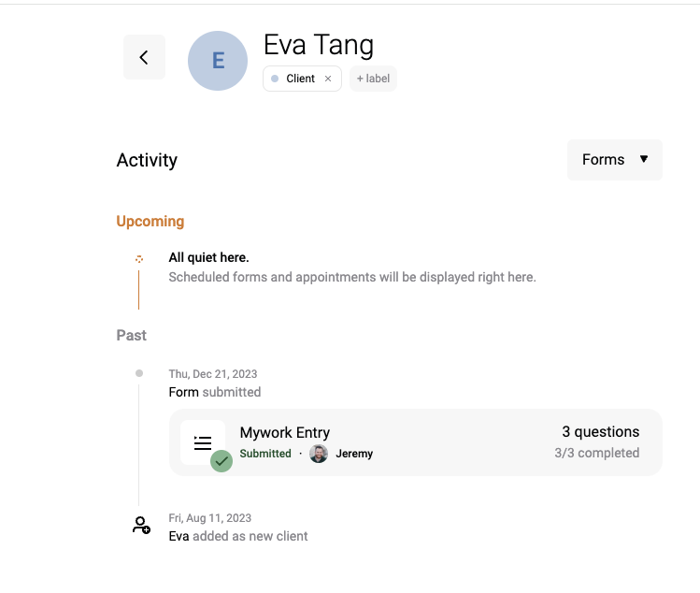Select the Past section heading
Screen dimensions: 700x593
coord(131,335)
